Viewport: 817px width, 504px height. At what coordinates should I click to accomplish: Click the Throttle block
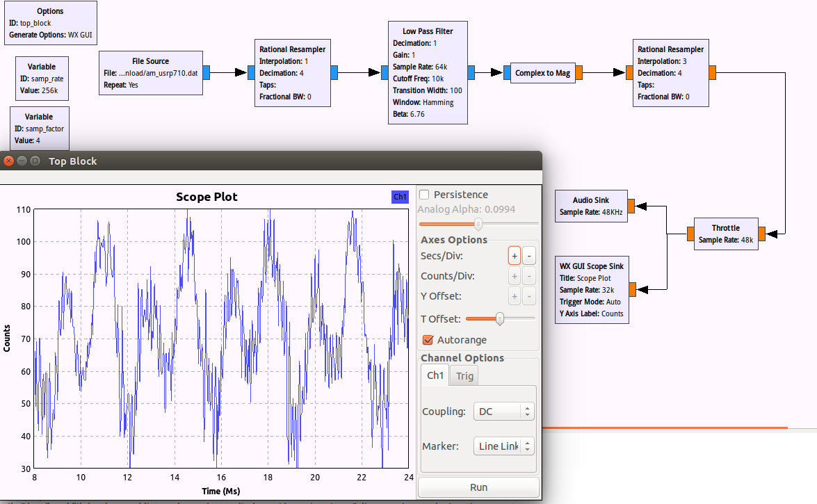tap(725, 234)
